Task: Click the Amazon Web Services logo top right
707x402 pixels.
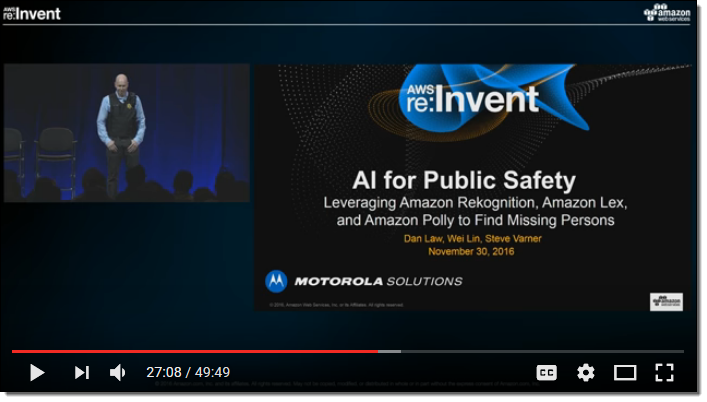Action: (x=667, y=13)
